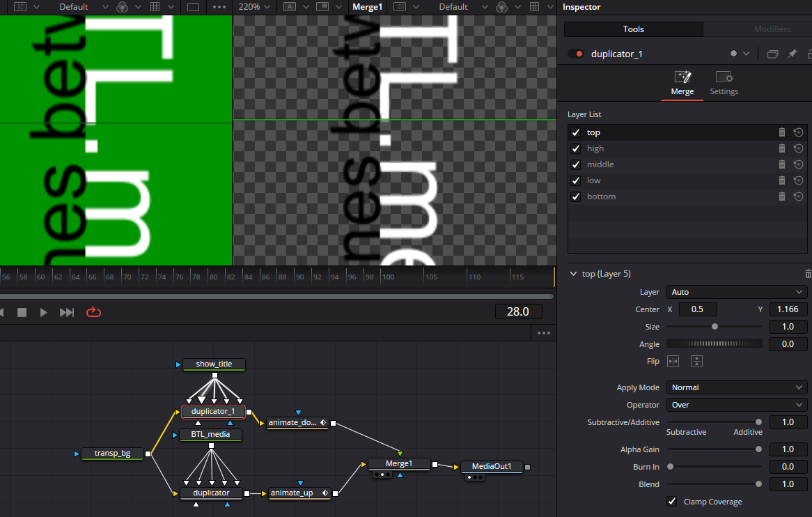Select the BTL_media node

(210, 435)
